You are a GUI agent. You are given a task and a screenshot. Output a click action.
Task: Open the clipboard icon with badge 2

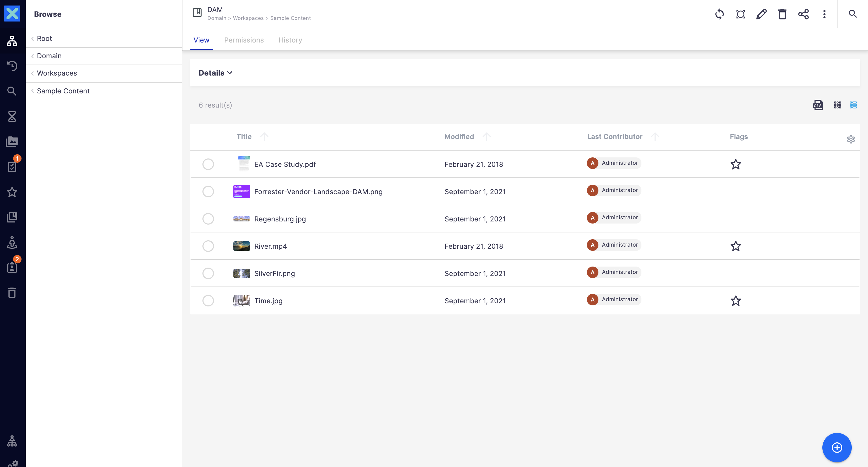[12, 267]
